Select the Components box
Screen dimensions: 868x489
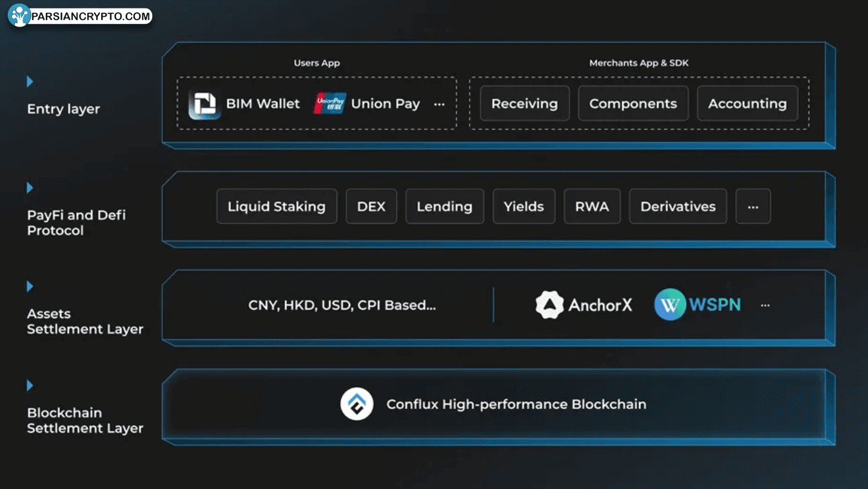[x=633, y=103]
